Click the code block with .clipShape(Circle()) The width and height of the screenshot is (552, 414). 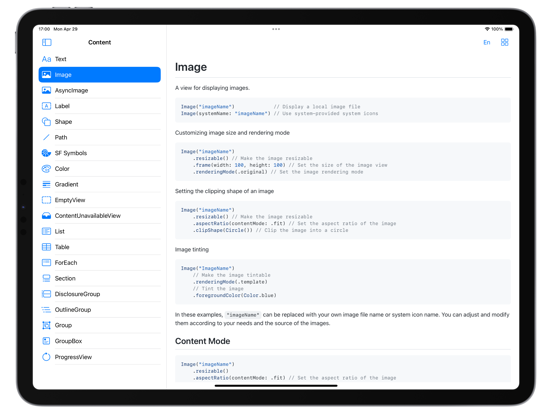coord(343,220)
